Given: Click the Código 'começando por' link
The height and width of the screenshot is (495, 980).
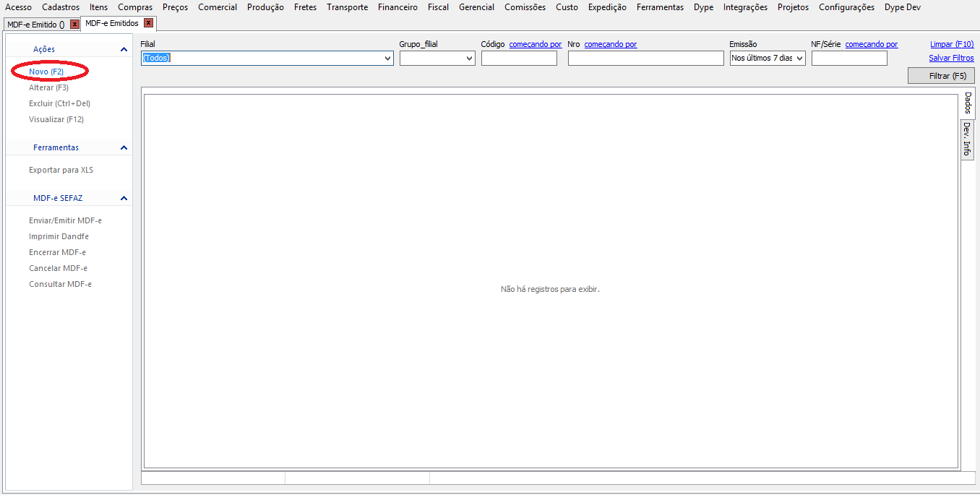Looking at the screenshot, I should click(x=536, y=44).
